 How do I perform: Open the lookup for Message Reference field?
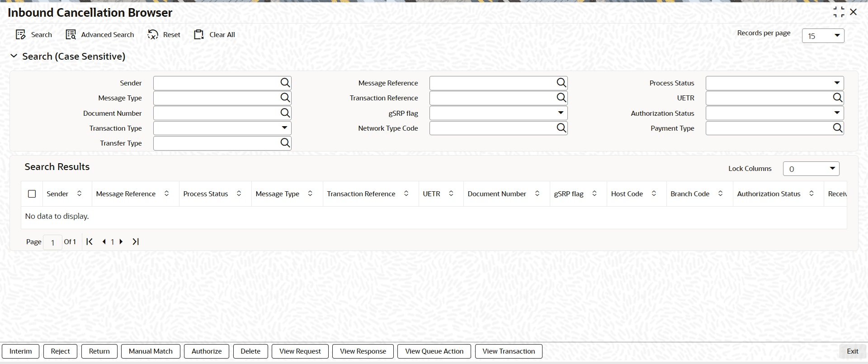click(x=561, y=83)
